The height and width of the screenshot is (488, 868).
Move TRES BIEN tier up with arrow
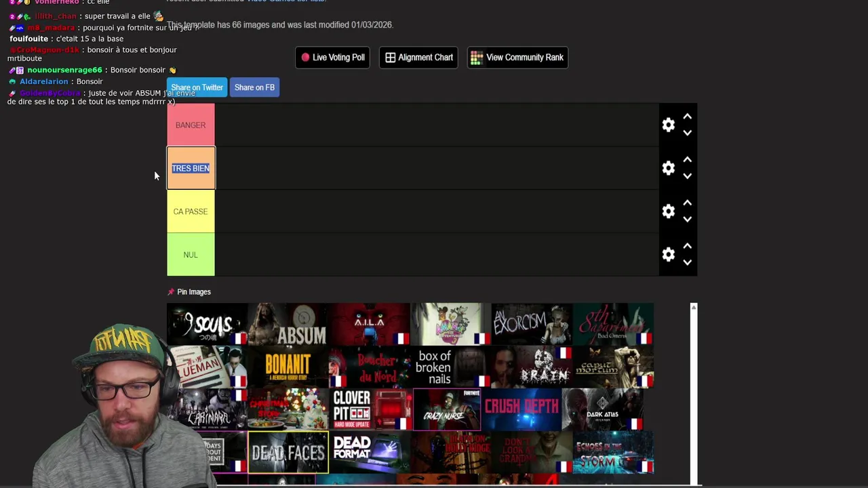coord(687,160)
